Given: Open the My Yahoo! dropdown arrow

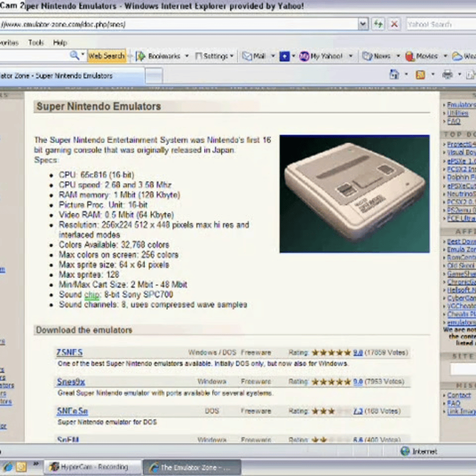Looking at the screenshot, I should click(351, 56).
